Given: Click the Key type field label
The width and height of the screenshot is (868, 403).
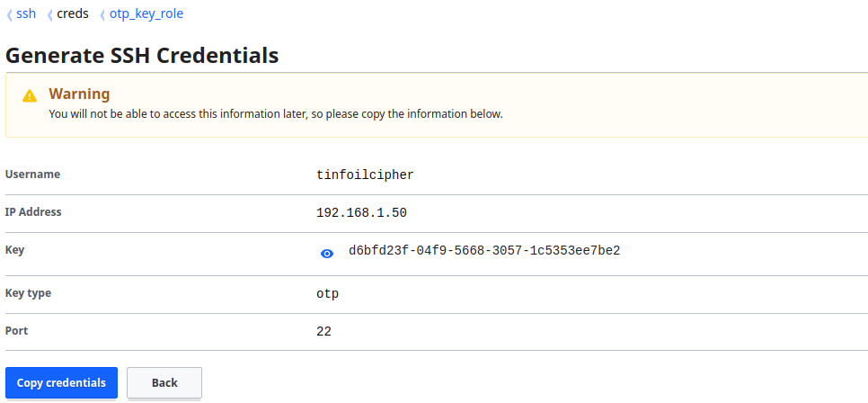Looking at the screenshot, I should pos(28,293).
